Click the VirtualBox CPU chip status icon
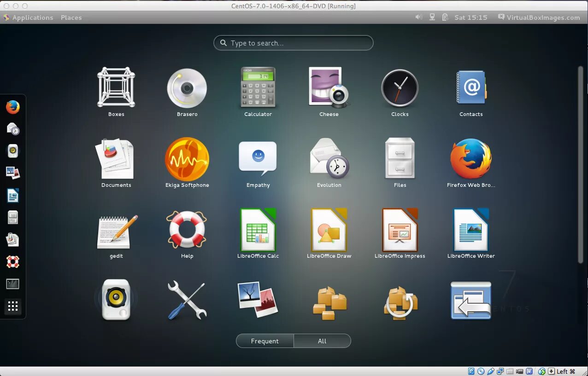This screenshot has width=588, height=376. click(529, 371)
